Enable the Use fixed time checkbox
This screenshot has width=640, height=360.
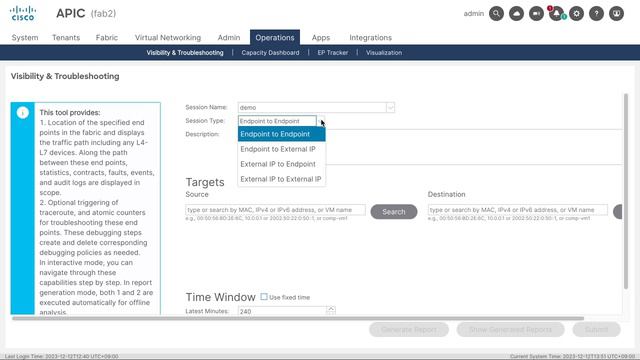coord(264,297)
